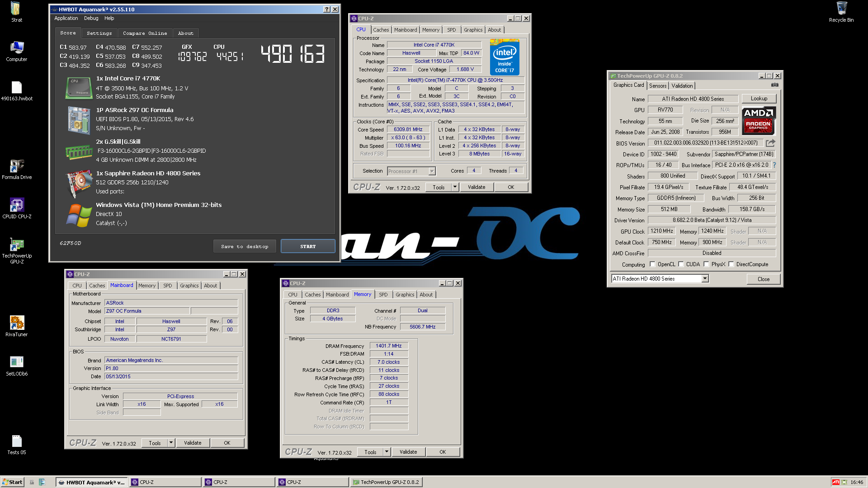Click the Intel Core i7 CPU thumbnail in Aquamark
Screen dimensions: 868x488
pyautogui.click(x=79, y=88)
